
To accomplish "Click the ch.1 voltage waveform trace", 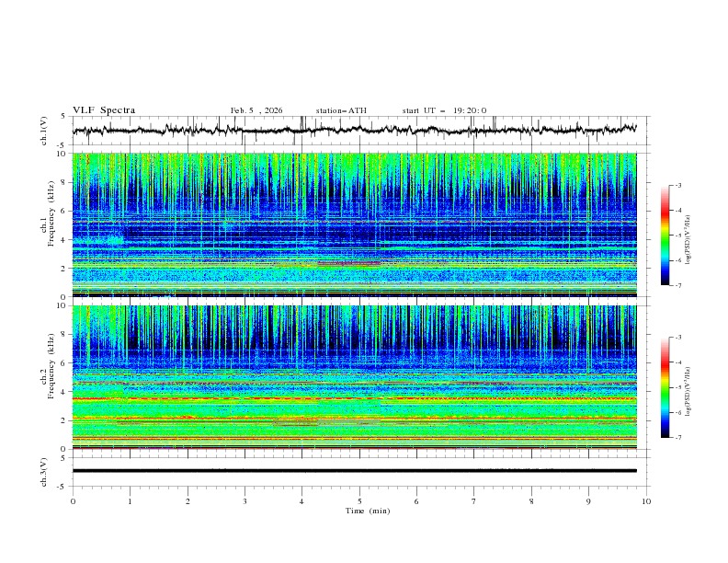I will coord(355,130).
